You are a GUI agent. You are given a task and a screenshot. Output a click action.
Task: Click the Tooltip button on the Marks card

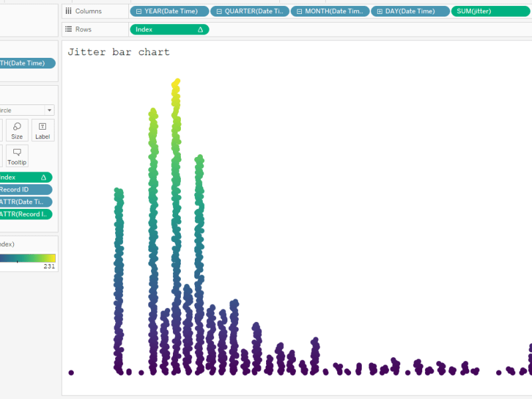click(x=16, y=156)
